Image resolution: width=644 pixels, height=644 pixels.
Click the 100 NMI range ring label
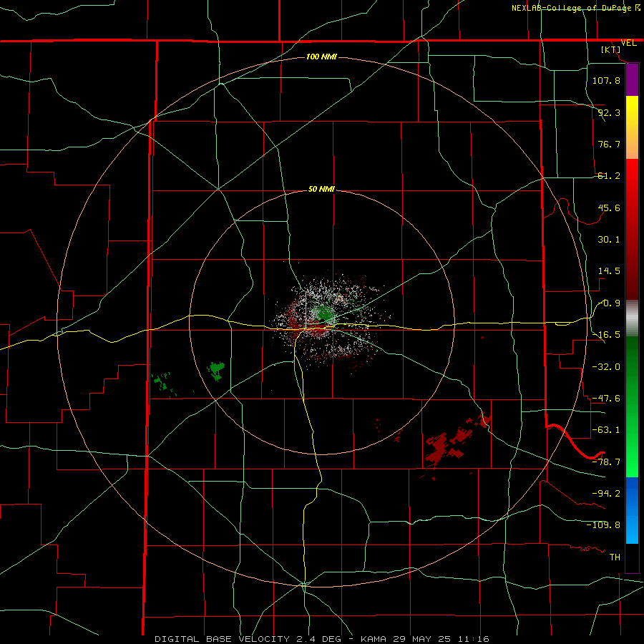pos(321,57)
